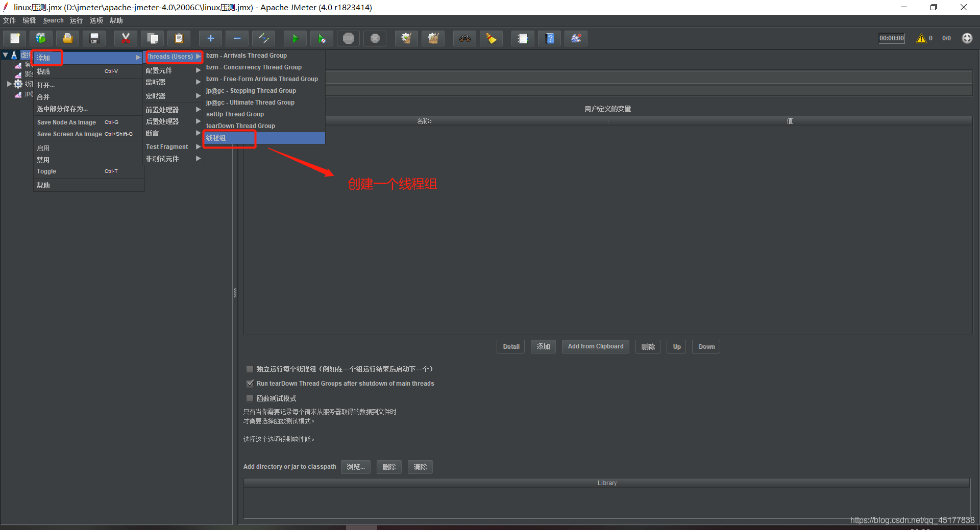Save the test plan with floppy icon
Viewport: 980px width, 530px height.
pos(94,38)
